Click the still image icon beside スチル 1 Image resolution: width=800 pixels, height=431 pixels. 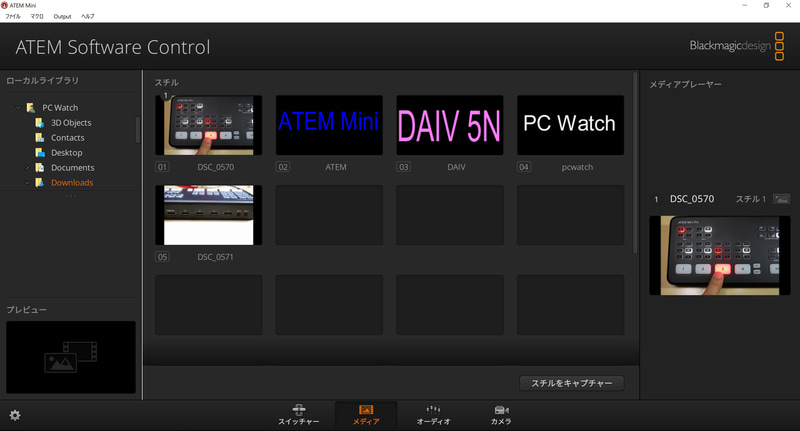(781, 199)
